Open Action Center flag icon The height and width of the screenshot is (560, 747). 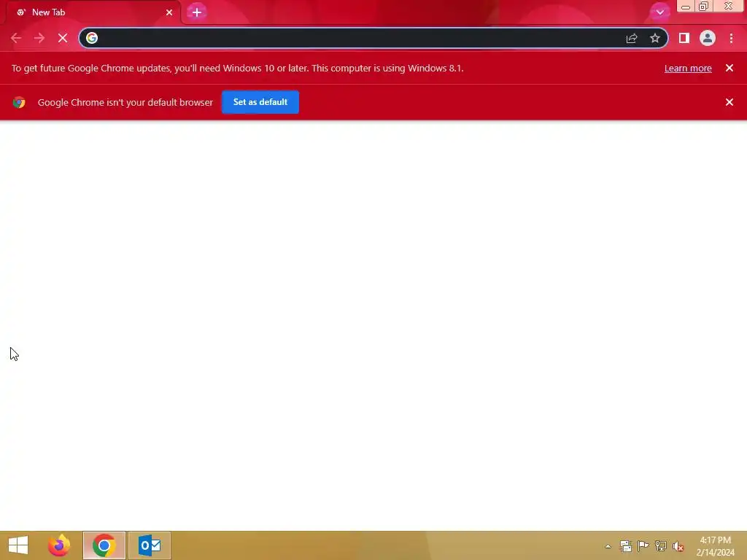643,546
